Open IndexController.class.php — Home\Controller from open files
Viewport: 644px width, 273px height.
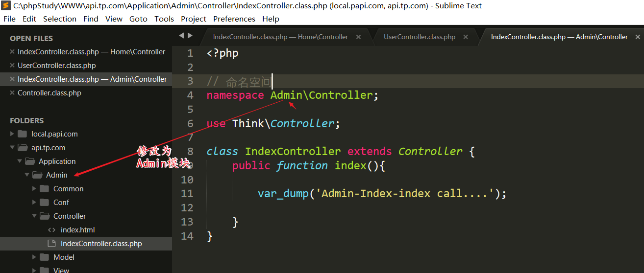[91, 52]
